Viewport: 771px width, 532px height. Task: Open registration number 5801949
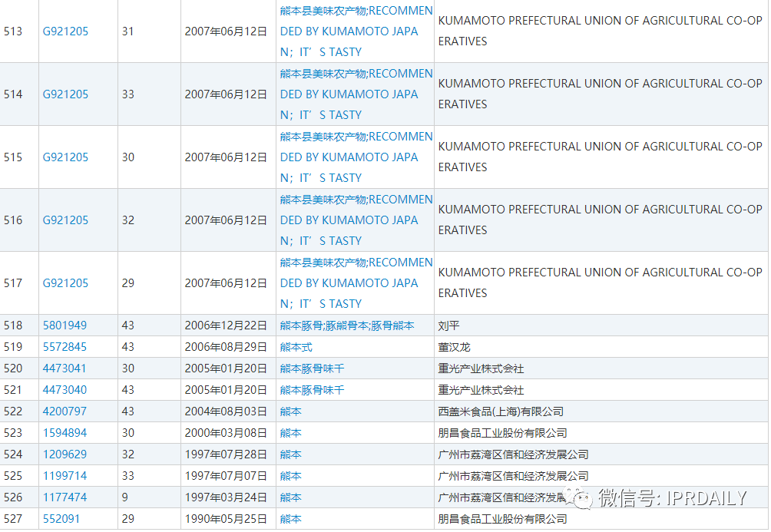(x=65, y=325)
